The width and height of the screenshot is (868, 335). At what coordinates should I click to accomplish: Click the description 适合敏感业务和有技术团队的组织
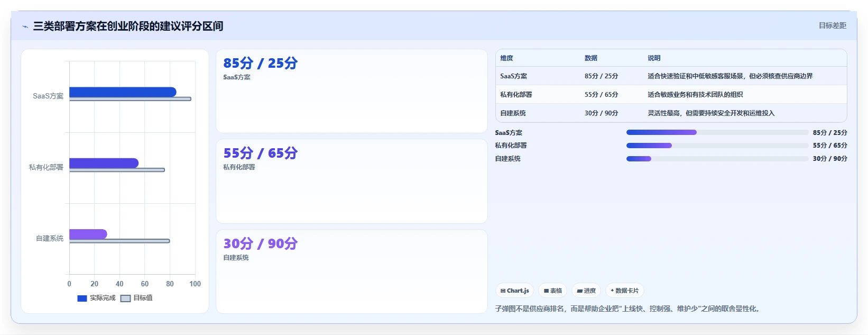696,95
